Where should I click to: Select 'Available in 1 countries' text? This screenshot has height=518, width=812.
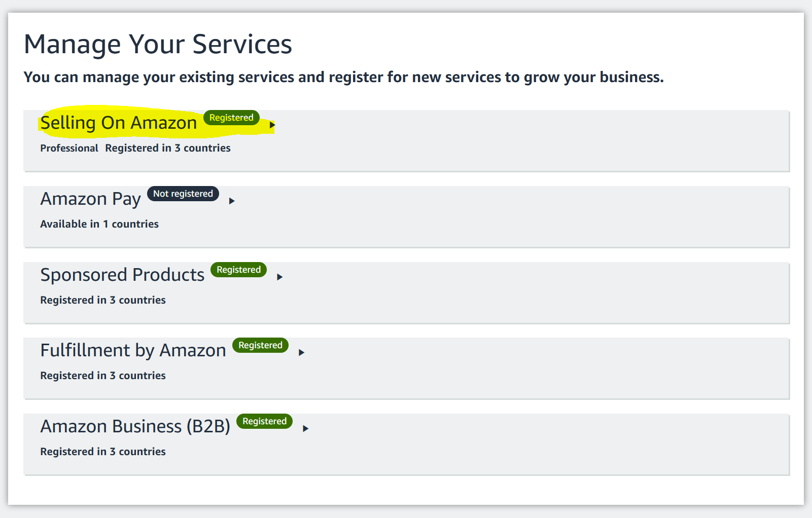click(99, 224)
